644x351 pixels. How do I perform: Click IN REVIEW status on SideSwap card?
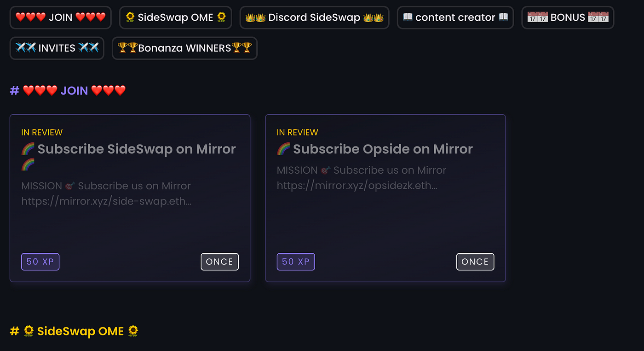coord(42,132)
